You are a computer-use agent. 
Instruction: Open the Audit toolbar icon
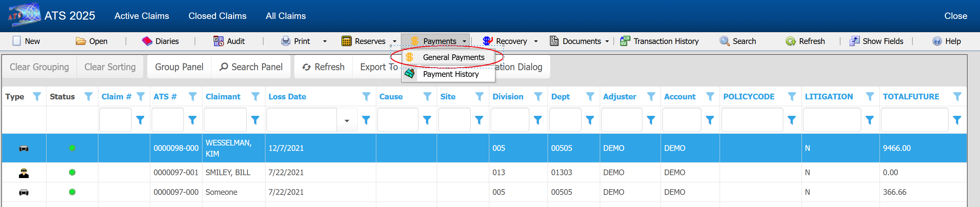[219, 41]
